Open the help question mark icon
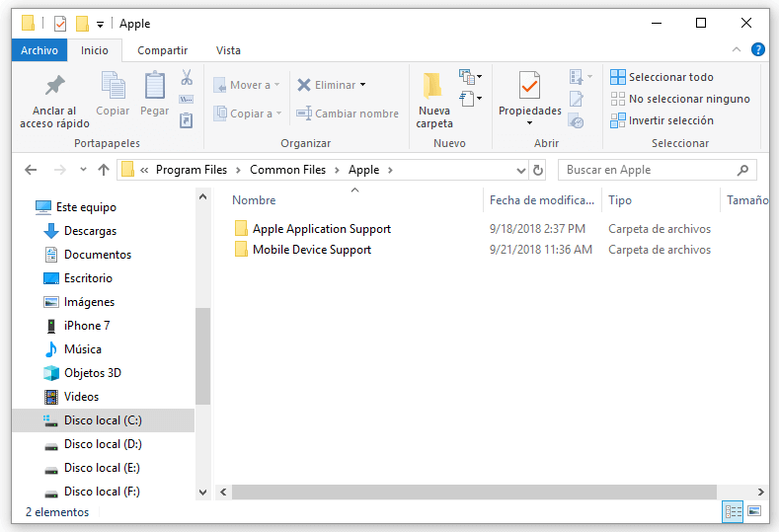 (757, 49)
